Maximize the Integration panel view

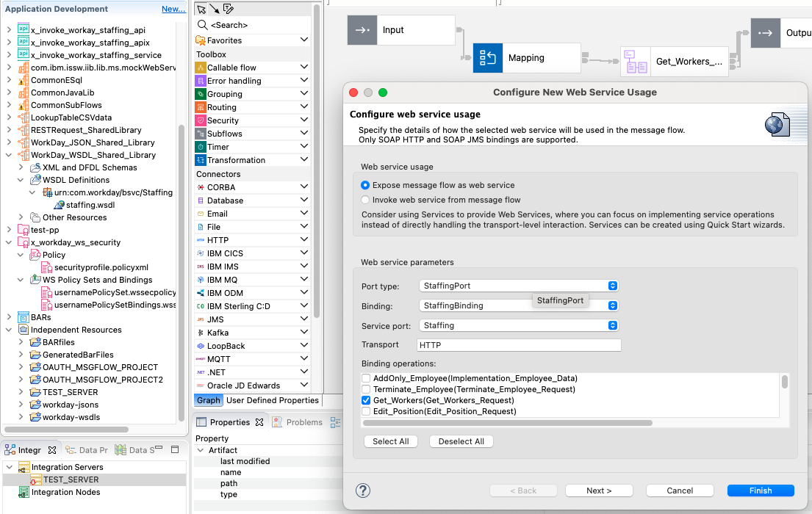coord(175,449)
